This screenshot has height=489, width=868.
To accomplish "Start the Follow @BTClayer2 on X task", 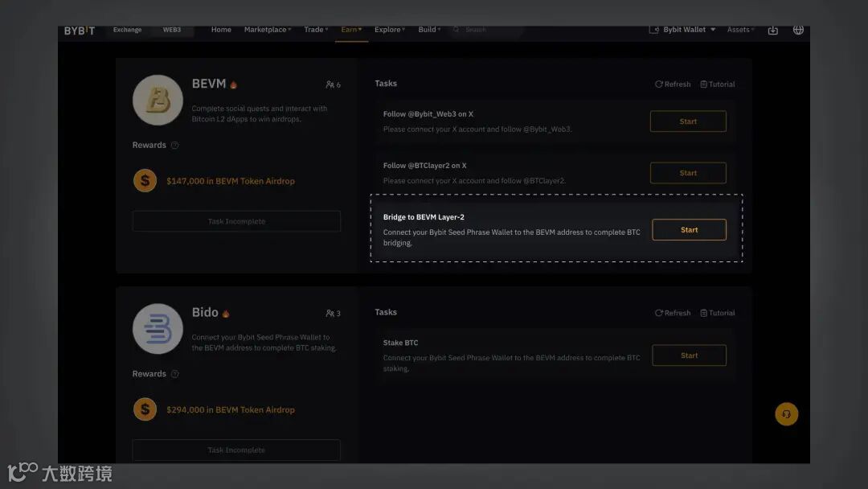I will [x=688, y=173].
